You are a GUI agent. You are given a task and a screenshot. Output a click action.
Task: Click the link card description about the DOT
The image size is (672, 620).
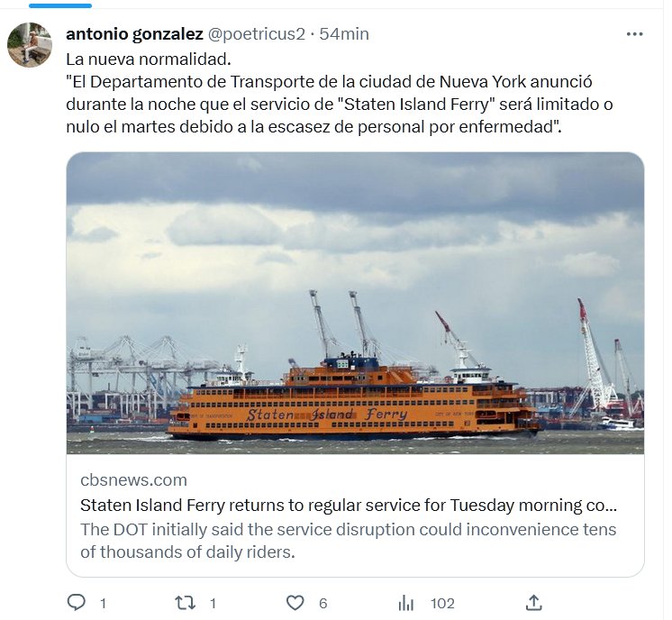349,540
